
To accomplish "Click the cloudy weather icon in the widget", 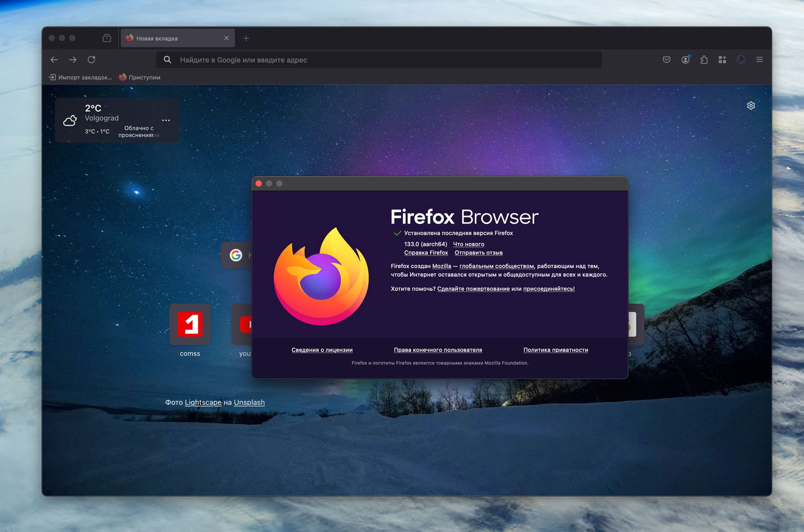I will [70, 121].
